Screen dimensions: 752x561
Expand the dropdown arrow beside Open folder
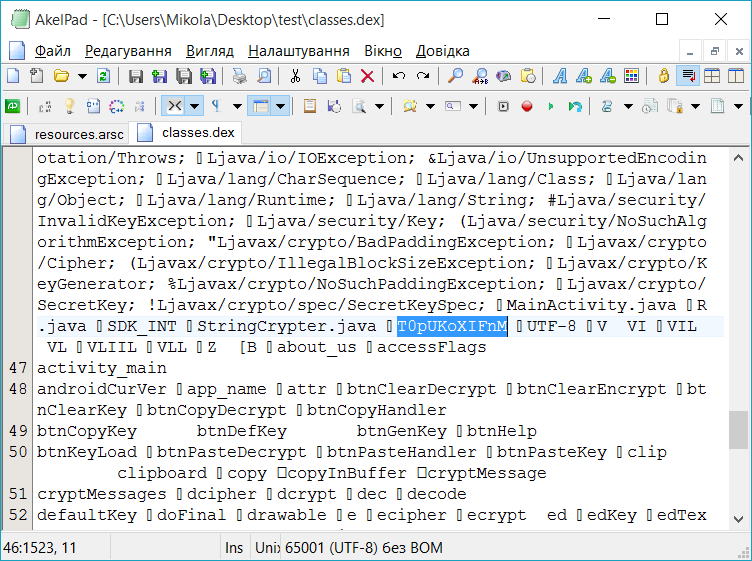click(82, 76)
